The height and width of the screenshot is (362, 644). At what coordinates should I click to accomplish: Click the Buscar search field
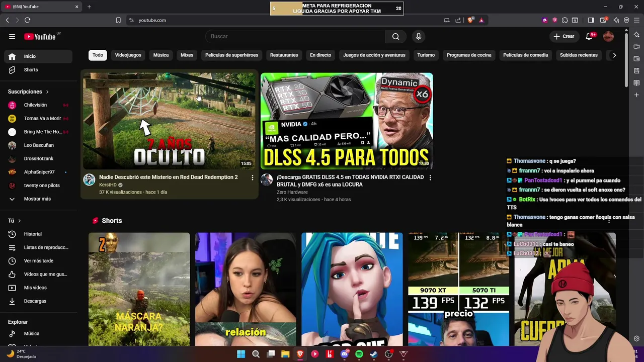tap(295, 36)
